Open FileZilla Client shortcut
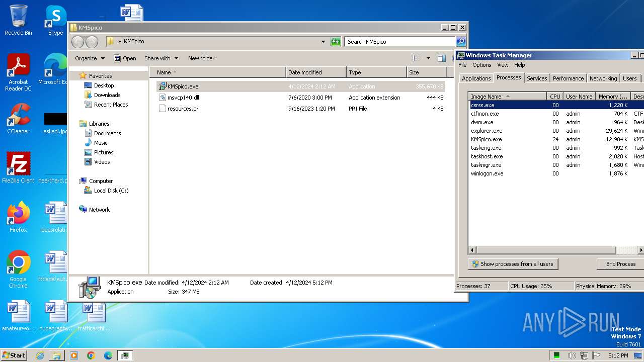Screen dimensions: 644x362 coord(18,168)
